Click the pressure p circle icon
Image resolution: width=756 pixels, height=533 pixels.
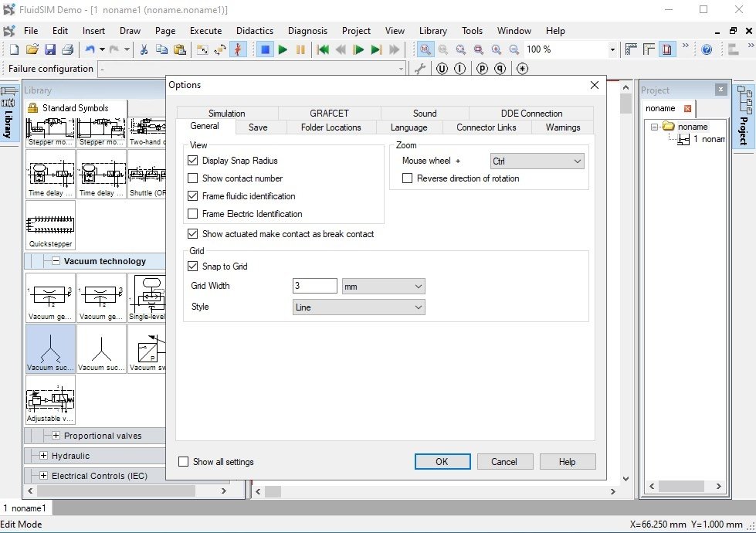(x=482, y=69)
